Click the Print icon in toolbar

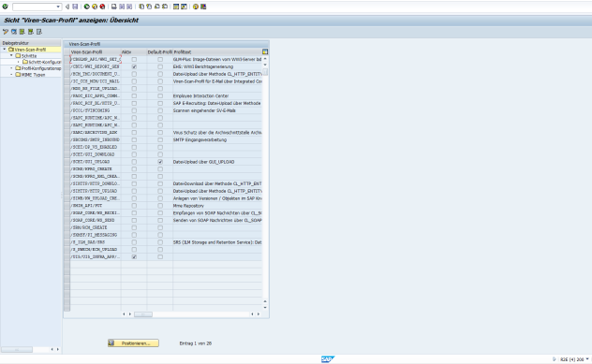tap(113, 7)
